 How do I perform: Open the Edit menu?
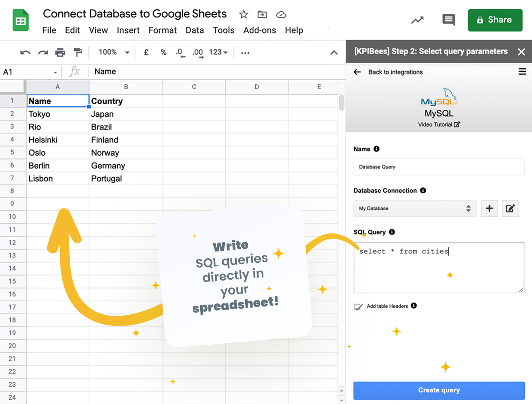(x=72, y=30)
